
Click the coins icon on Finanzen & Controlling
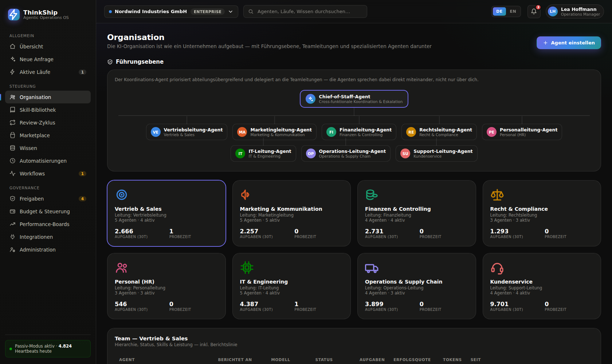[372, 195]
